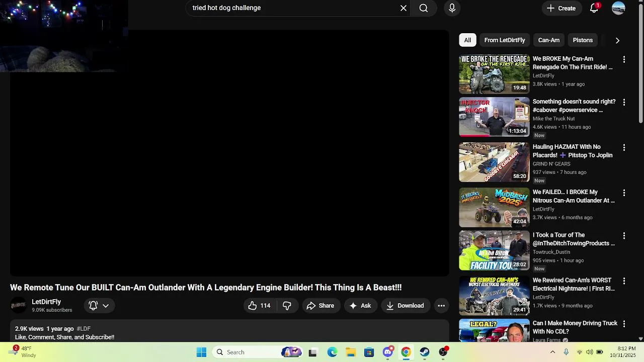Show hidden system tray icons
This screenshot has width=644, height=362.
[x=552, y=352]
